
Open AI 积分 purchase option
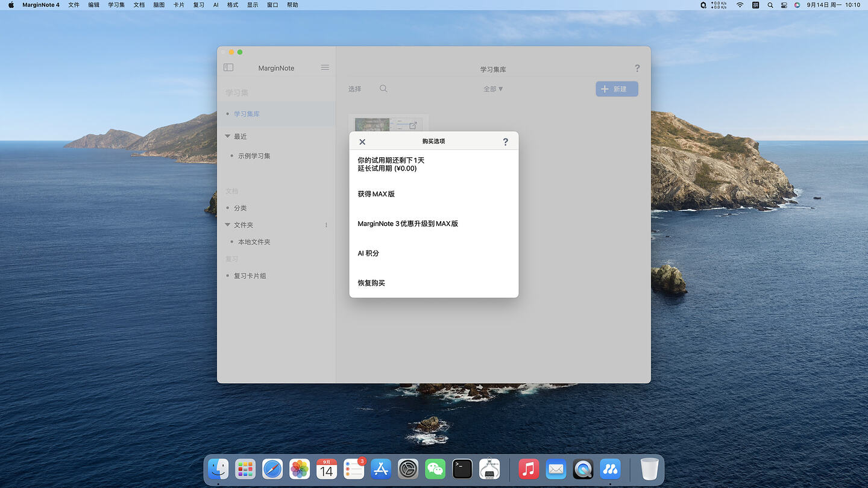(x=368, y=253)
